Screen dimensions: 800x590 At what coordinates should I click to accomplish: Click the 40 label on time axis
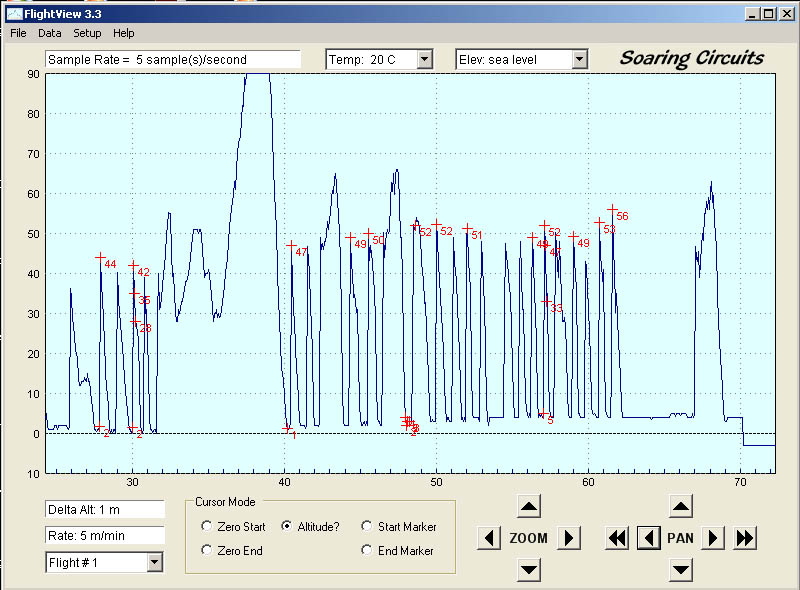(x=284, y=482)
